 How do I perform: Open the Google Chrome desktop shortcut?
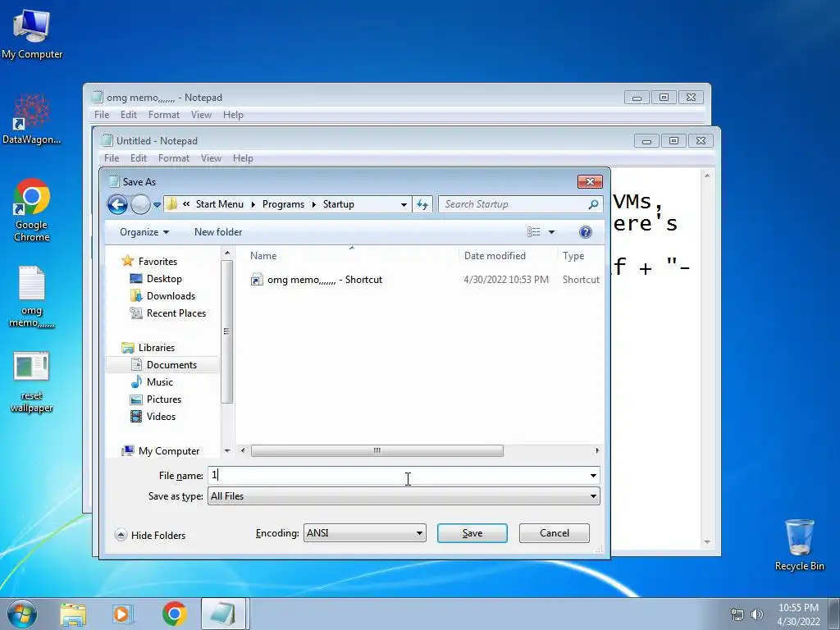[32, 210]
